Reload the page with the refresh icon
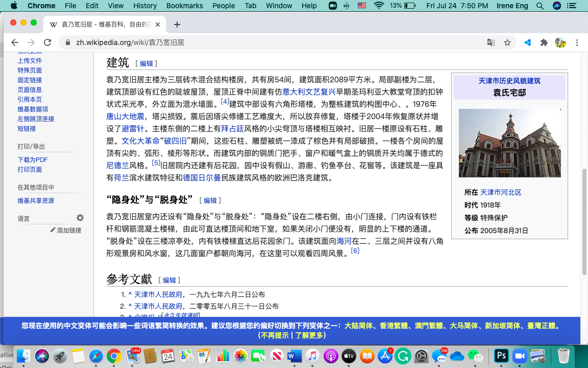 tap(47, 42)
